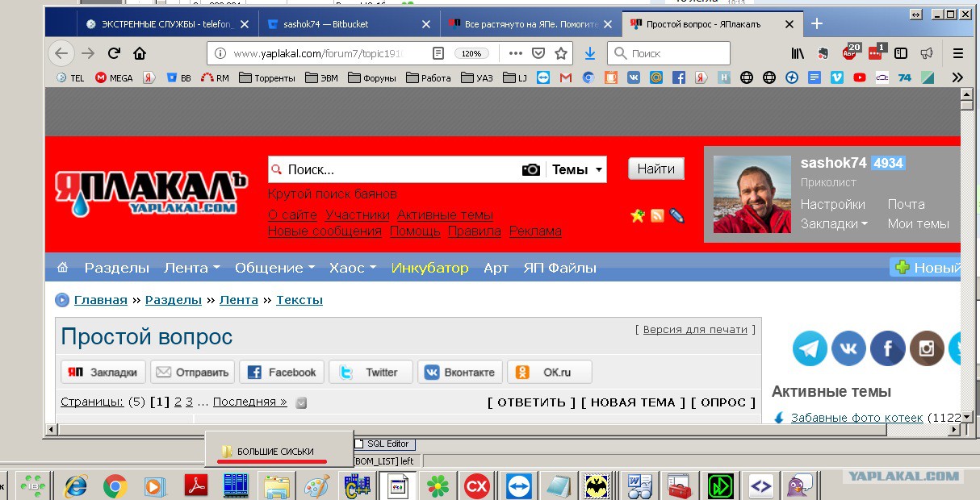The width and height of the screenshot is (980, 500).
Task: Open show more bookmarks chevron
Action: point(957,77)
